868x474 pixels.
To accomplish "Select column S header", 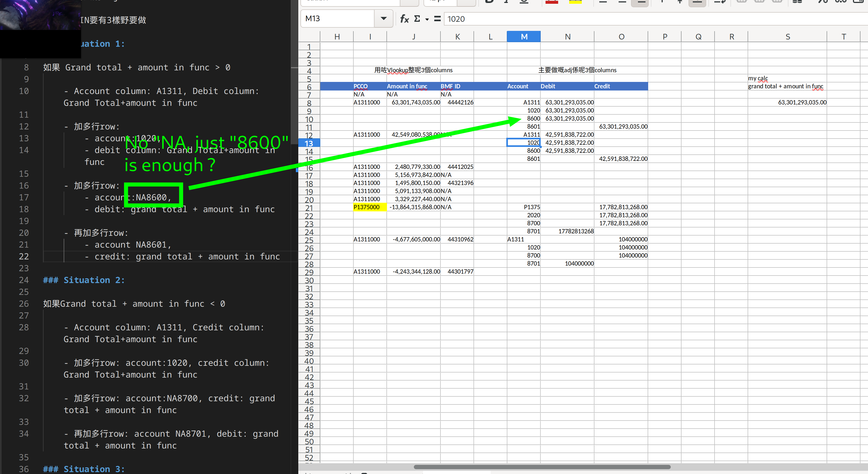I will [787, 37].
